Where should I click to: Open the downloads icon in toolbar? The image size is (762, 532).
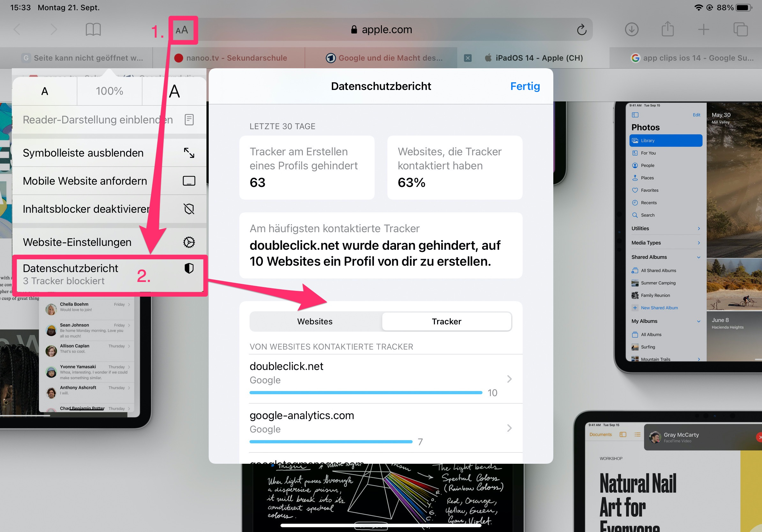631,30
